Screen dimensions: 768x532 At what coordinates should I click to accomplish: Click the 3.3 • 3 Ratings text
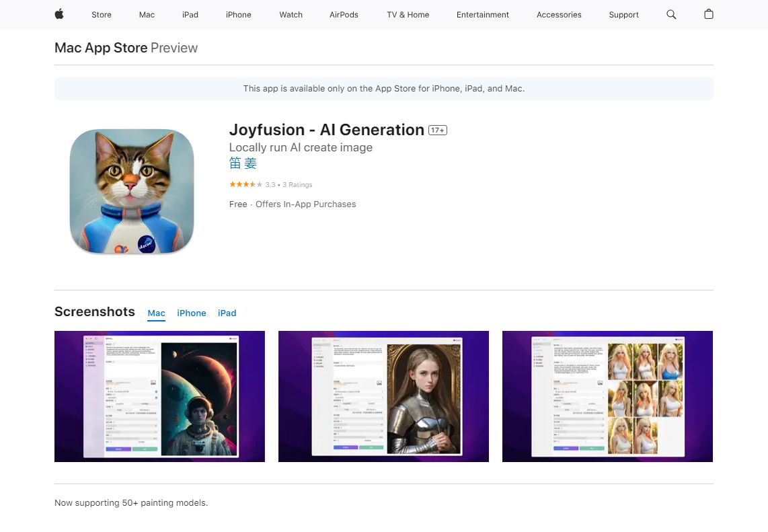(289, 185)
